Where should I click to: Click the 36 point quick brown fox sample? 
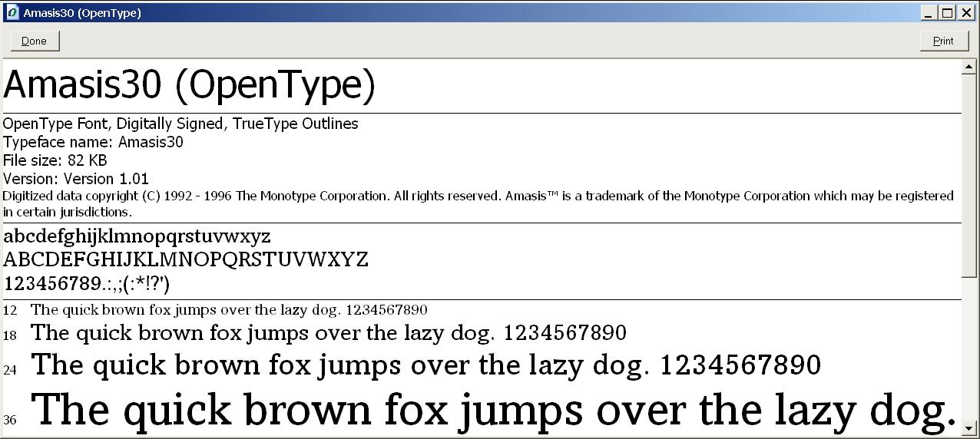click(495, 411)
